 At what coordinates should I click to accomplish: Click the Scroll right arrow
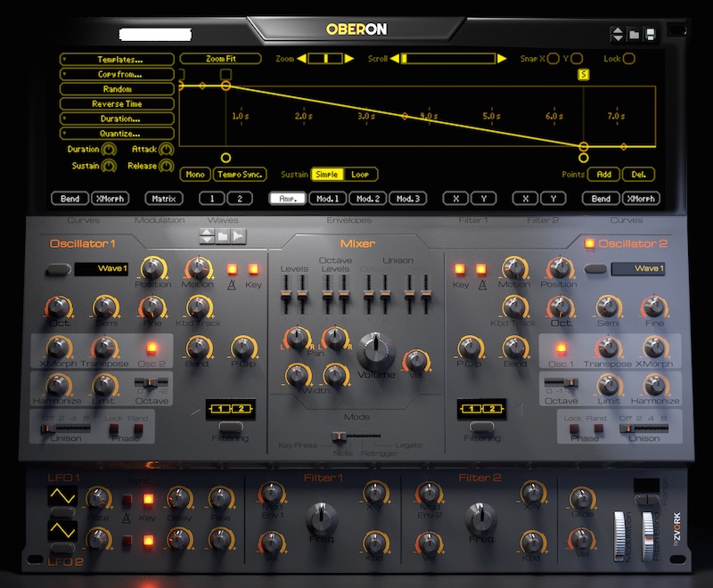(x=502, y=59)
